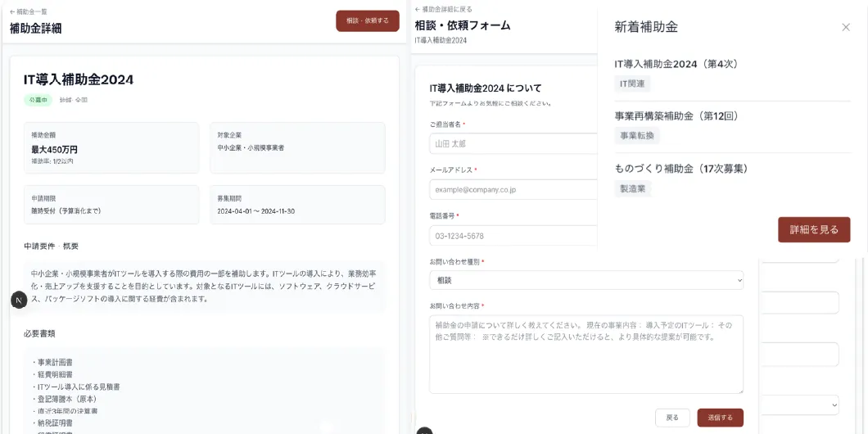Click the 事業転換 tag

[636, 136]
